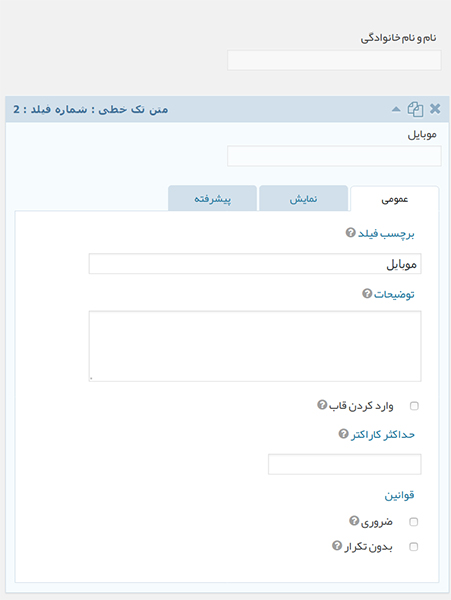The image size is (451, 600).
Task: Open help icon beside وارد کردن قاب
Action: pyautogui.click(x=322, y=404)
